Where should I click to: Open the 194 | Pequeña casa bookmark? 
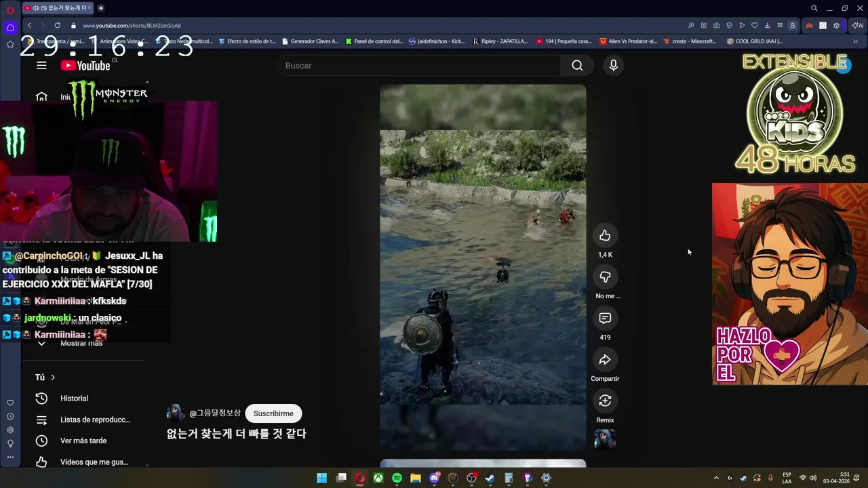point(564,41)
